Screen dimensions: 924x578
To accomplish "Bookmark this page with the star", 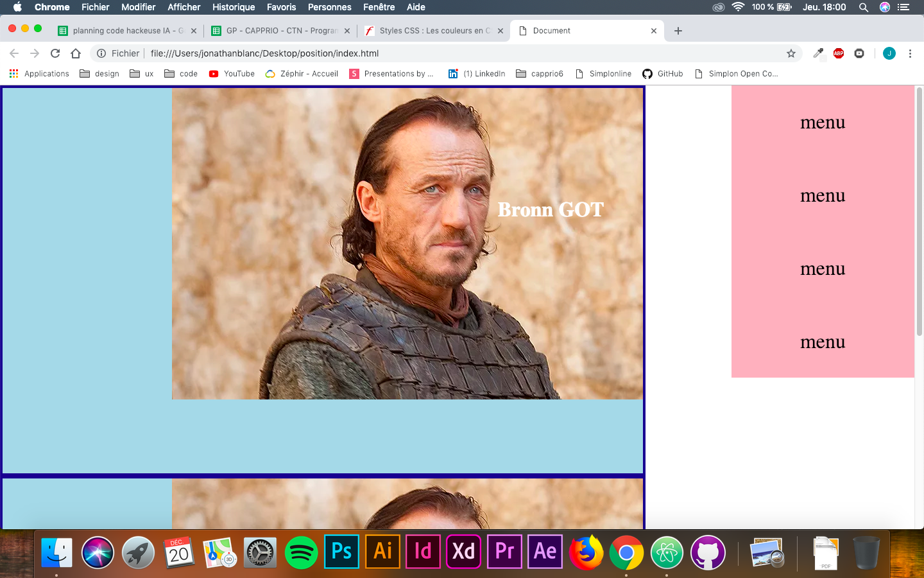I will click(791, 53).
